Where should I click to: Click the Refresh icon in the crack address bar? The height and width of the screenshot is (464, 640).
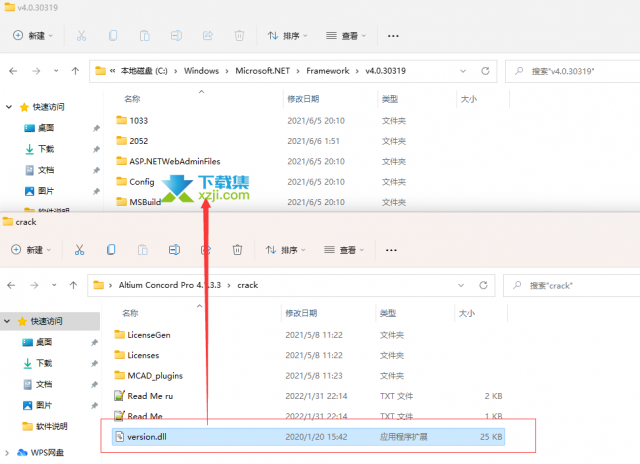click(481, 285)
